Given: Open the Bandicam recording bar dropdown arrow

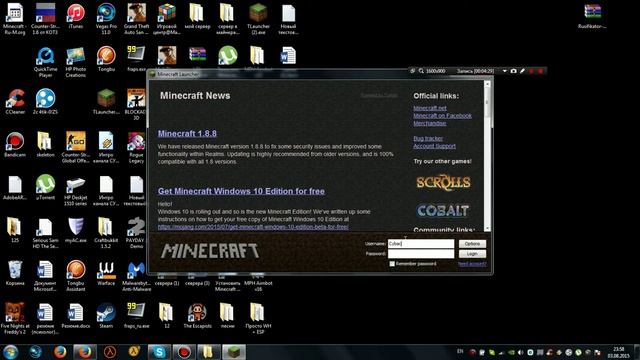Looking at the screenshot, I should coord(504,71).
